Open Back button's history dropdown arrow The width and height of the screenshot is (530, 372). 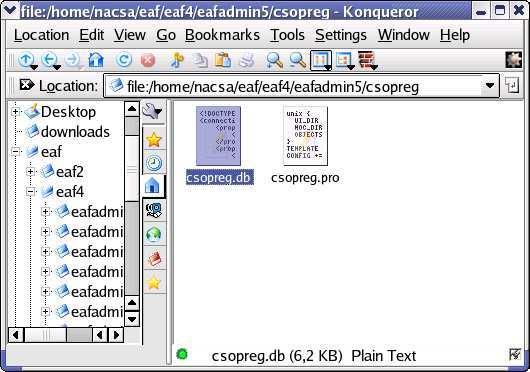point(57,68)
